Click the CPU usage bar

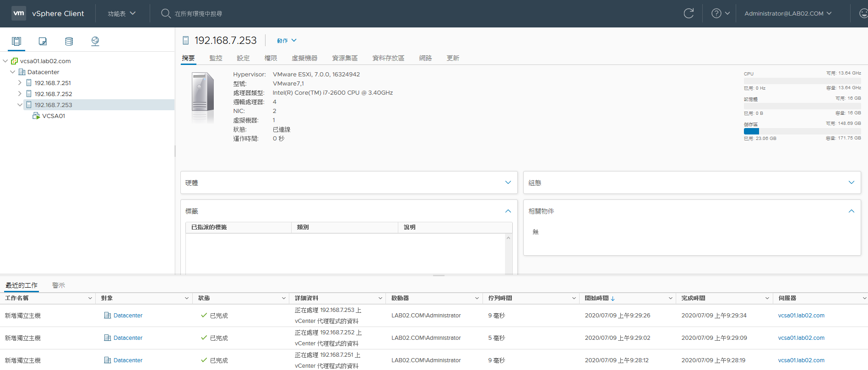pyautogui.click(x=802, y=81)
